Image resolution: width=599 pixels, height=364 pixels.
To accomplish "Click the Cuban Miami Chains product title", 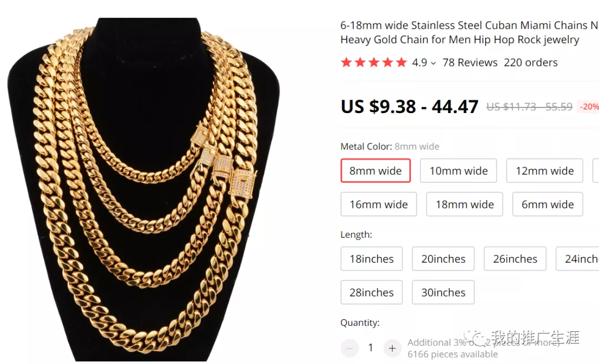I will point(469,32).
